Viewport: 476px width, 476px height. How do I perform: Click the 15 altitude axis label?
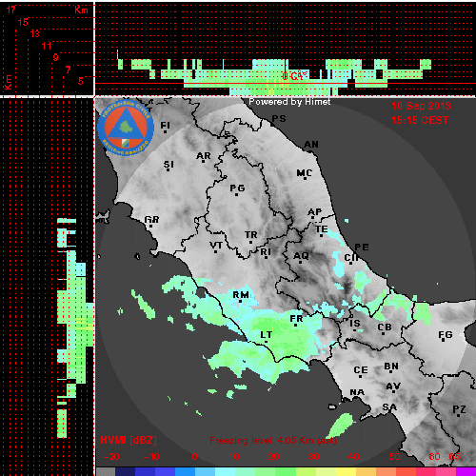click(x=23, y=22)
